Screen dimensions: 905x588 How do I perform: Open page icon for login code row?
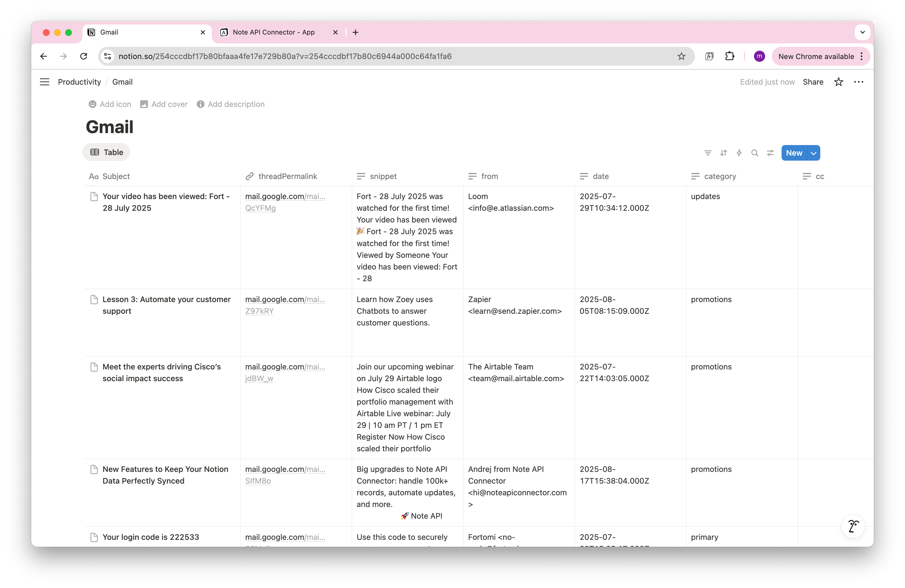pos(94,537)
